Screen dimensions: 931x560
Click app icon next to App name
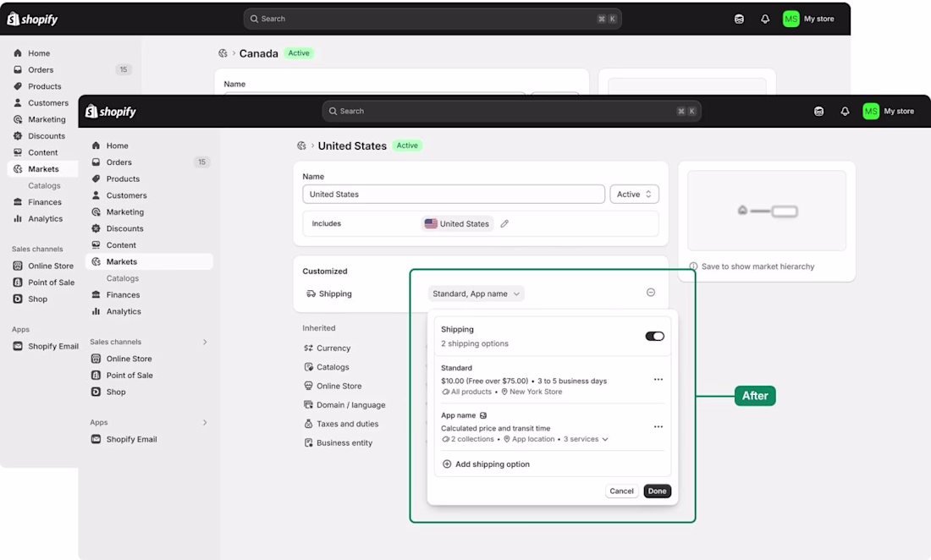coord(483,416)
